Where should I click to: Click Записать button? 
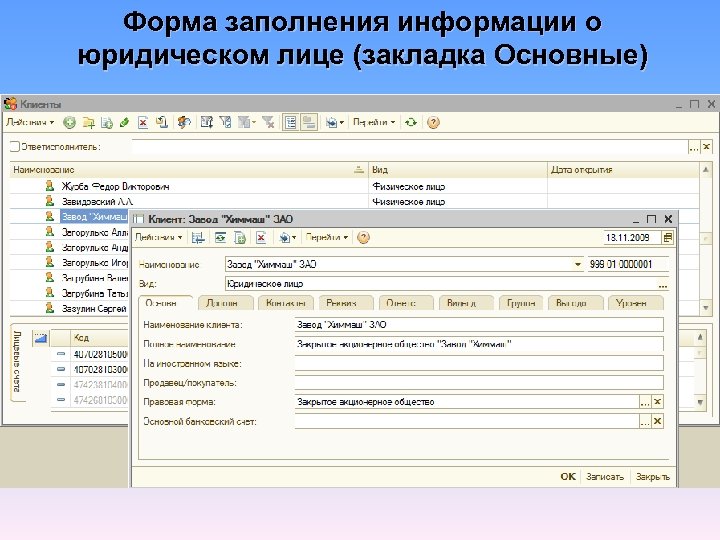[x=605, y=477]
